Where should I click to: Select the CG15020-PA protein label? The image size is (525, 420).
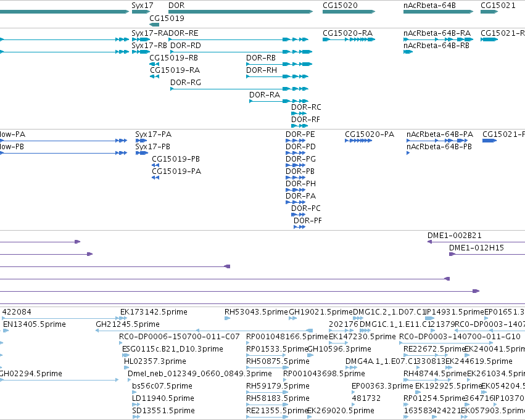tap(370, 134)
